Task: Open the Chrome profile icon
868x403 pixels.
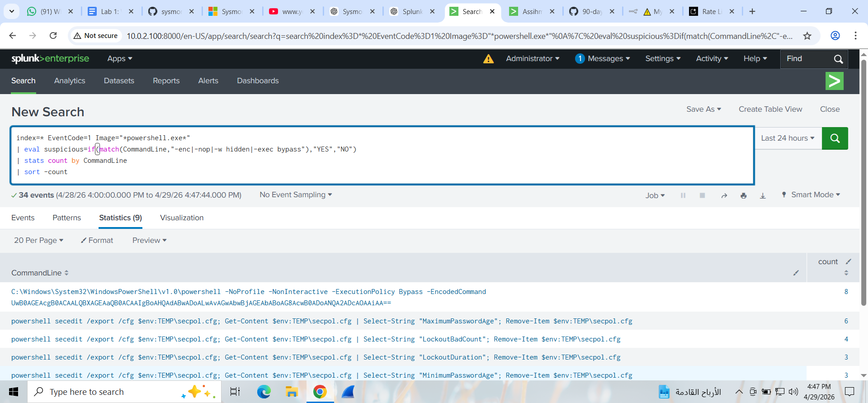Action: coord(835,35)
